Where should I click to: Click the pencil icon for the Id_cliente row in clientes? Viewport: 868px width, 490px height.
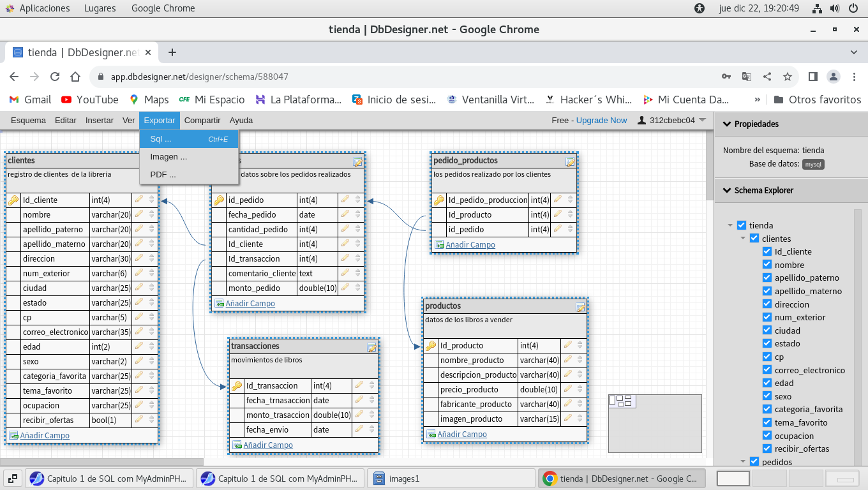pyautogui.click(x=140, y=200)
